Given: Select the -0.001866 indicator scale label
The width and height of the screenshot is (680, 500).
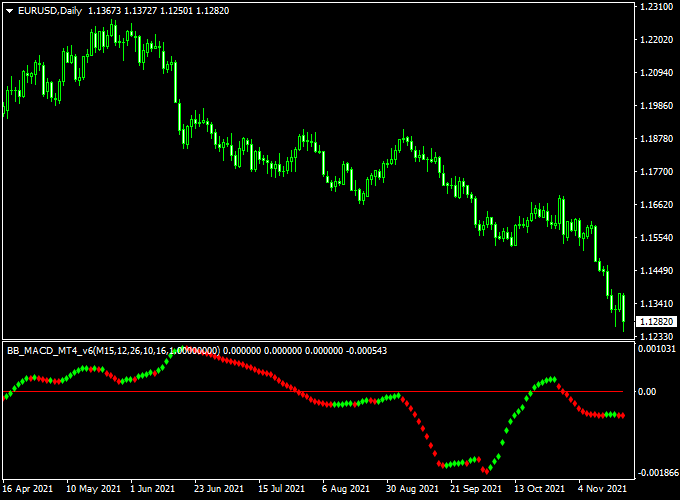Looking at the screenshot, I should 657,472.
